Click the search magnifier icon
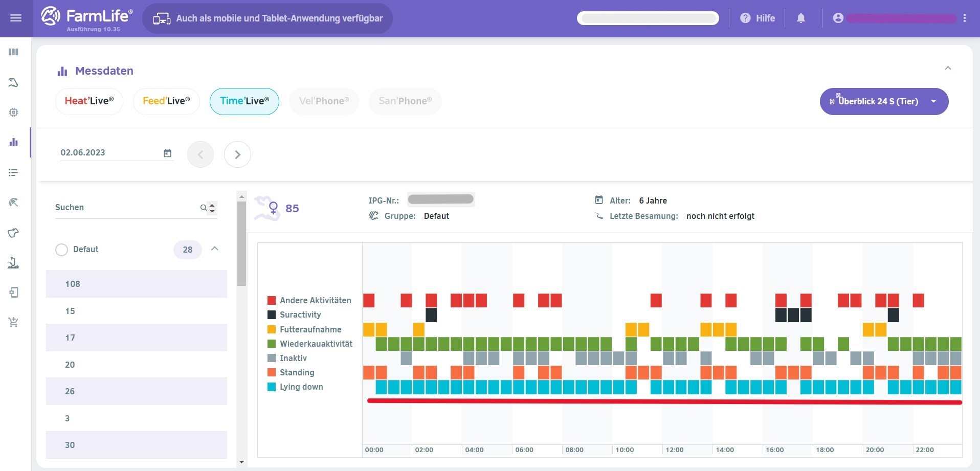The image size is (980, 471). point(203,208)
